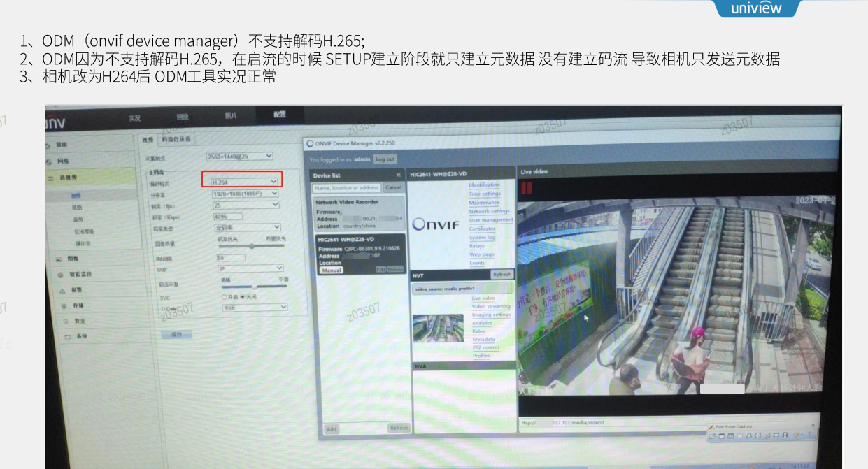868x469 pixels.
Task: Click the I帧间隔 50 input field
Action: coord(231,258)
